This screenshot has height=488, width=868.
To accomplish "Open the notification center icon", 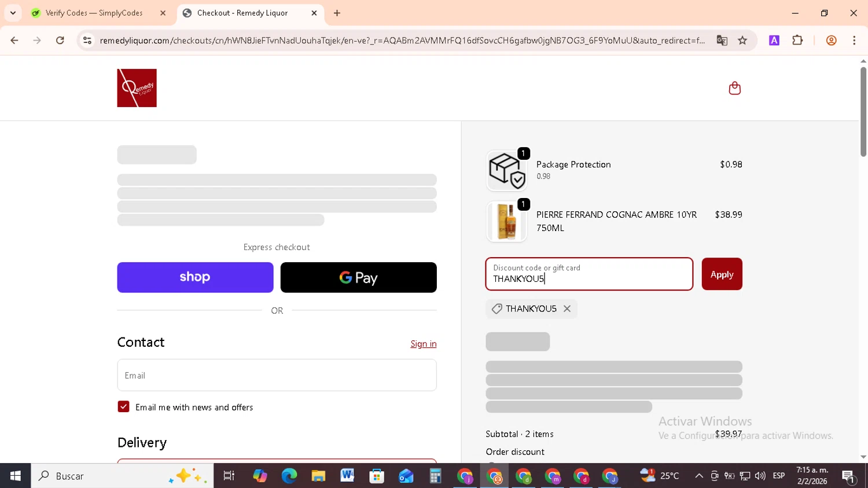I will coord(849,476).
